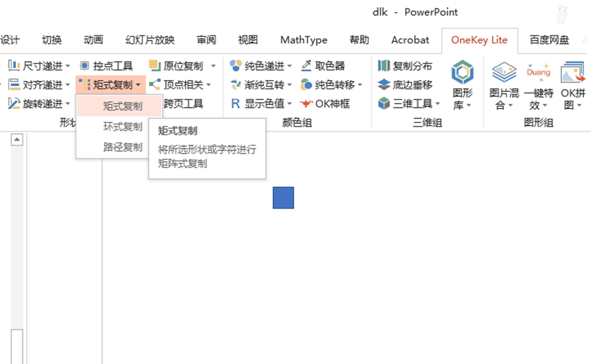Open the 控点工具 control point tool

110,65
